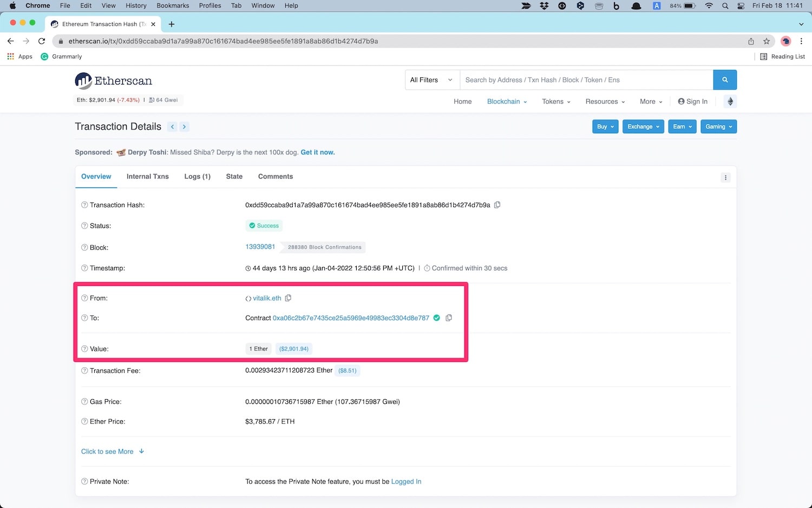The image size is (812, 508).
Task: Open the Gaming dropdown button
Action: tap(718, 127)
